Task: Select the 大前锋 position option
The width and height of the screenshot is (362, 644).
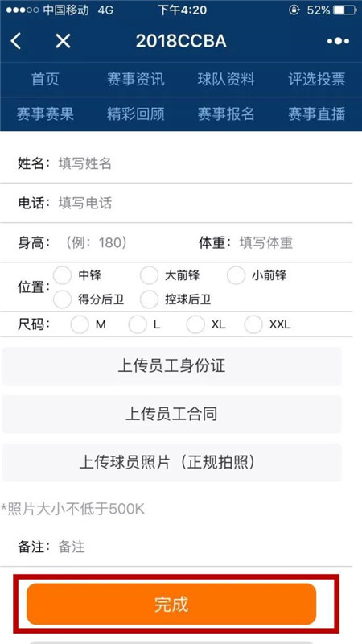Action: click(x=149, y=275)
